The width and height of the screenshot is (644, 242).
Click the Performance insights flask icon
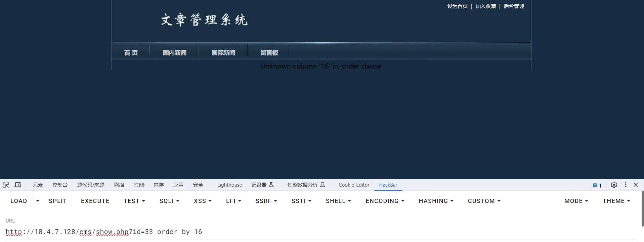click(323, 185)
